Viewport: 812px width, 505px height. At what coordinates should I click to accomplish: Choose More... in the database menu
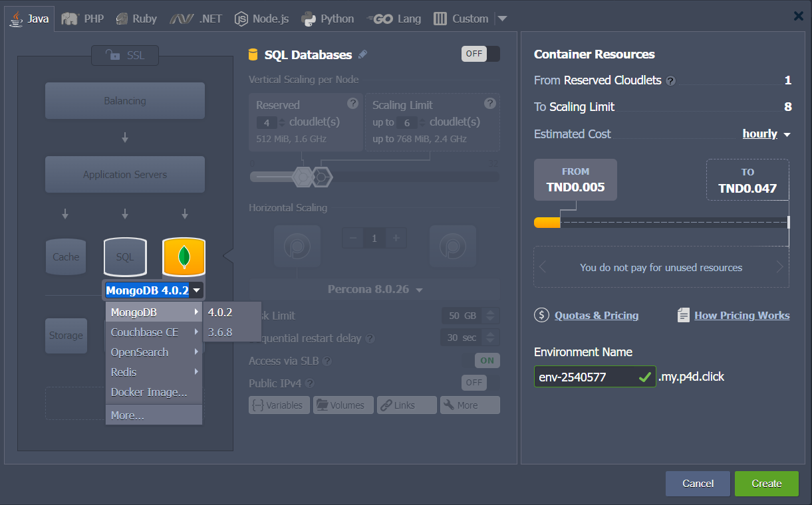(x=154, y=415)
